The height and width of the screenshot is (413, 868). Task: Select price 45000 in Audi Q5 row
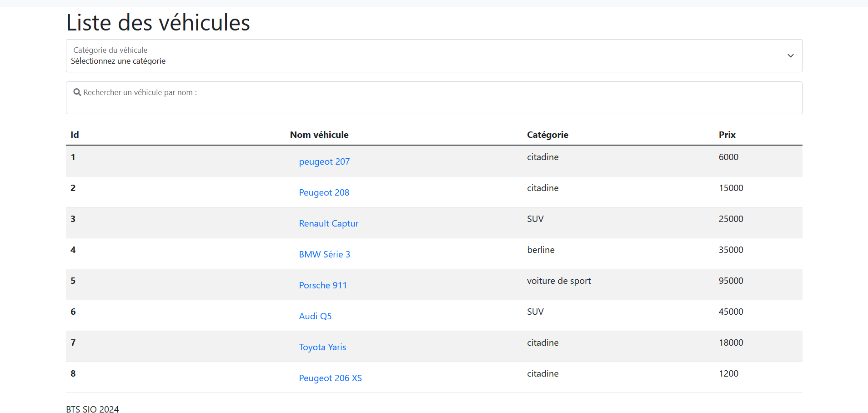731,312
